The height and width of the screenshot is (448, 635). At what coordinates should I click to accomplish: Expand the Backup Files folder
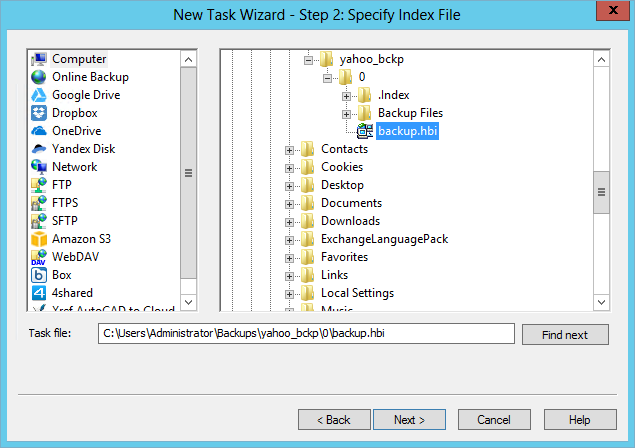[x=346, y=114]
